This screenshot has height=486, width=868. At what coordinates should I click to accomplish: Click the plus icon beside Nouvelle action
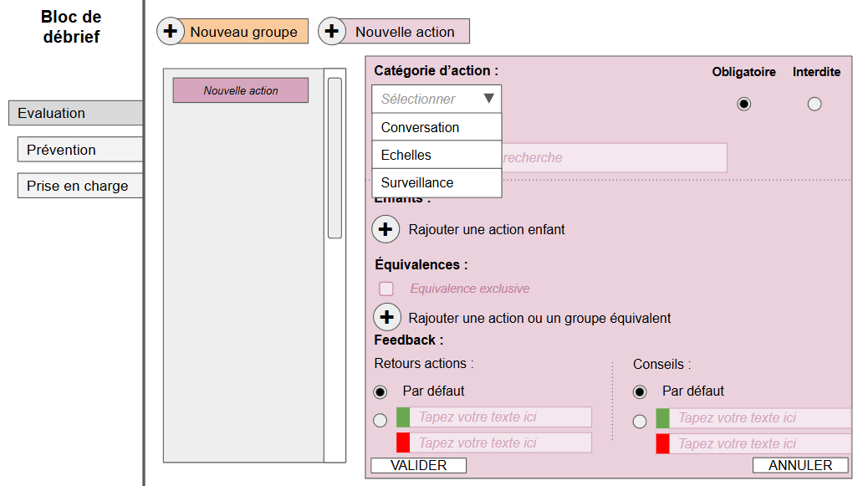pyautogui.click(x=332, y=32)
